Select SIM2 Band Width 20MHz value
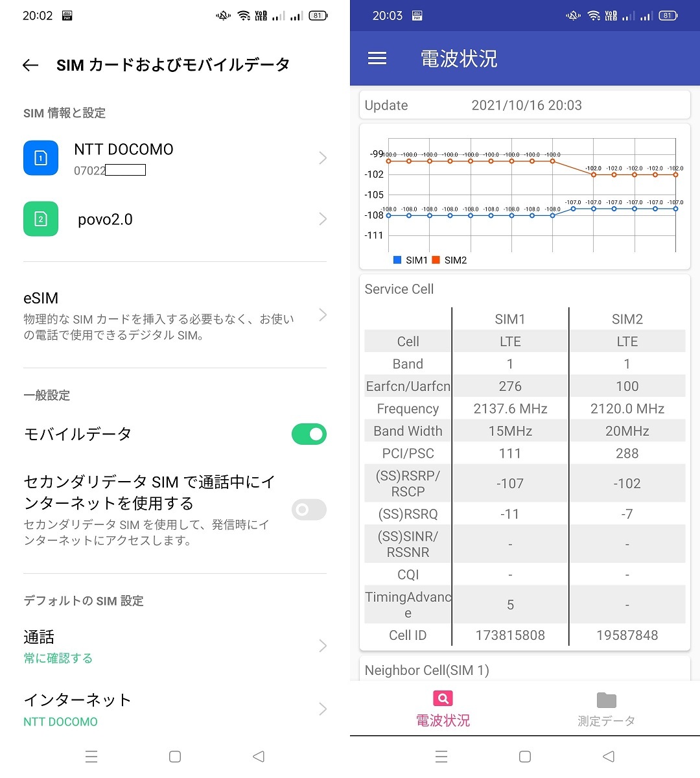 click(627, 431)
